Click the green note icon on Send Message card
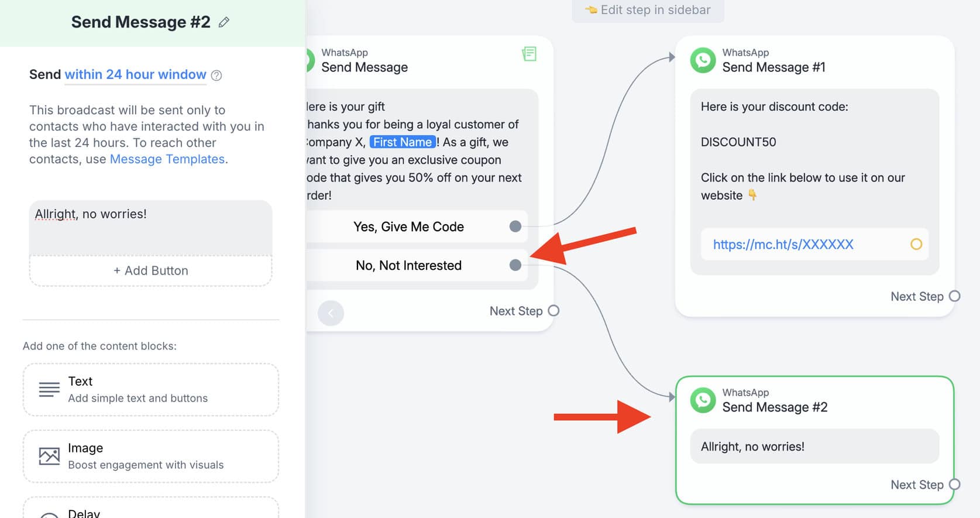Image resolution: width=980 pixels, height=518 pixels. (529, 54)
